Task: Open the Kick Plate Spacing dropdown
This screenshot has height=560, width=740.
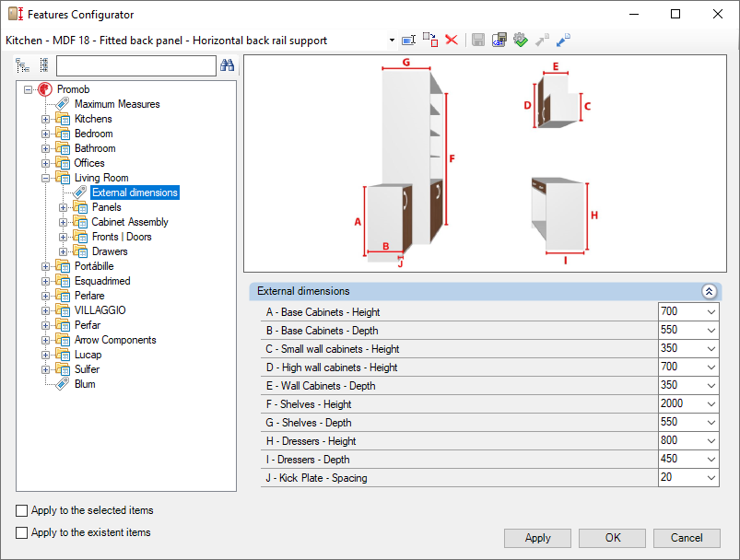Action: point(711,477)
